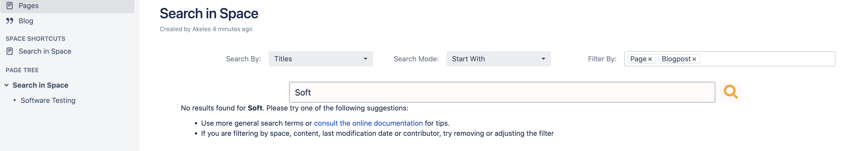
Task: Open consult the online documentation link
Action: click(368, 123)
